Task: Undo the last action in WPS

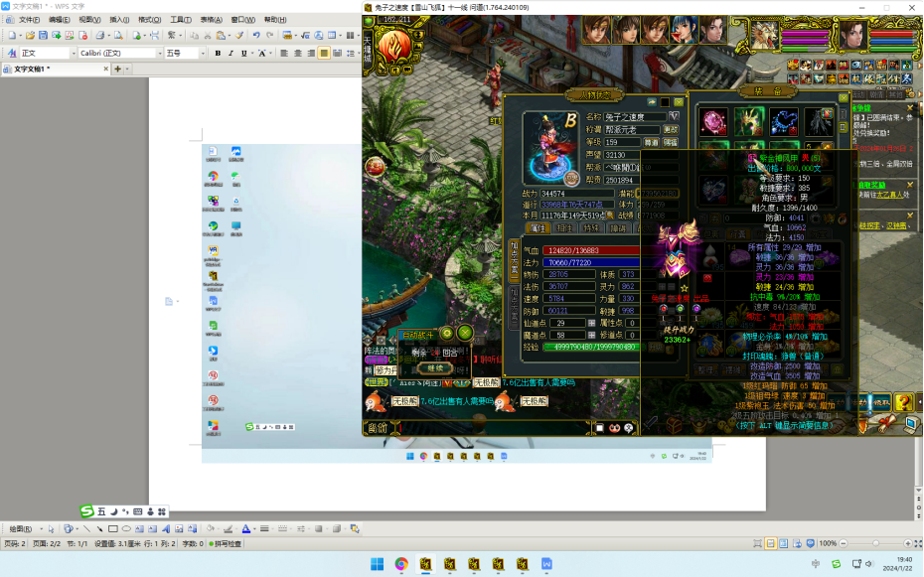Action: click(256, 36)
